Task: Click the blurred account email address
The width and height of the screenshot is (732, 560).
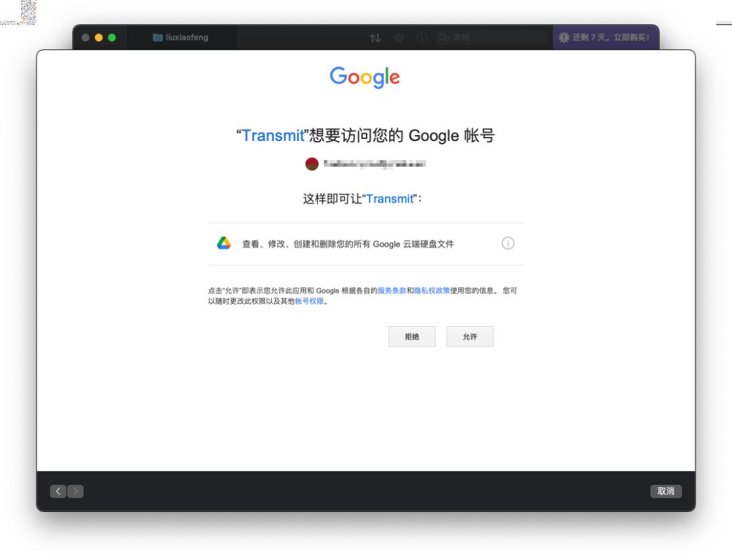Action: pos(374,164)
